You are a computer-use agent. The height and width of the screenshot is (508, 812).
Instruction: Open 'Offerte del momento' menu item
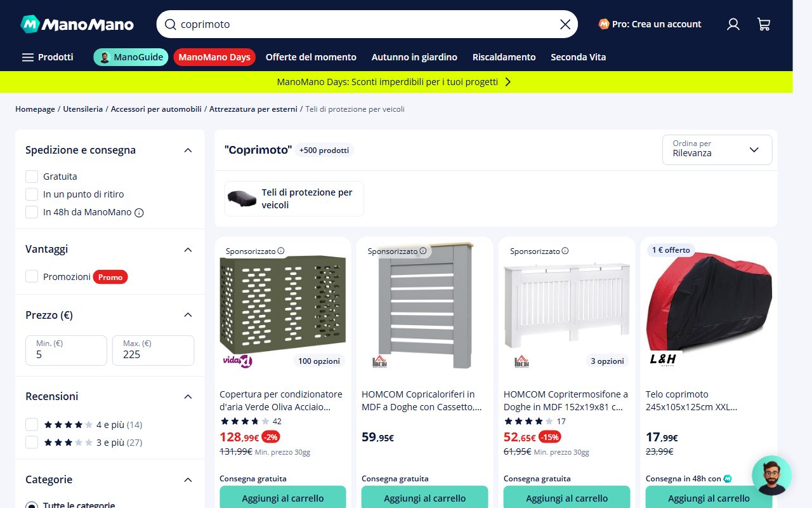[x=311, y=57]
